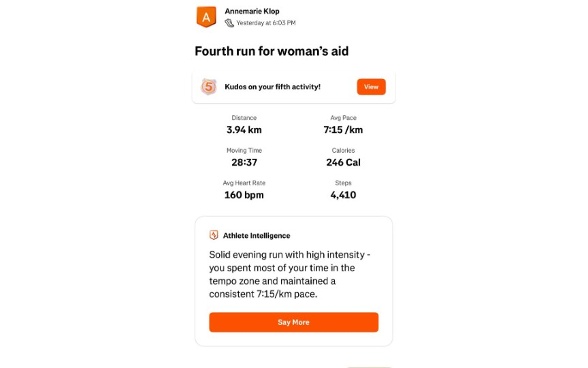Click the 4,410 steps value
Screen dimensions: 588x368
[x=343, y=195]
